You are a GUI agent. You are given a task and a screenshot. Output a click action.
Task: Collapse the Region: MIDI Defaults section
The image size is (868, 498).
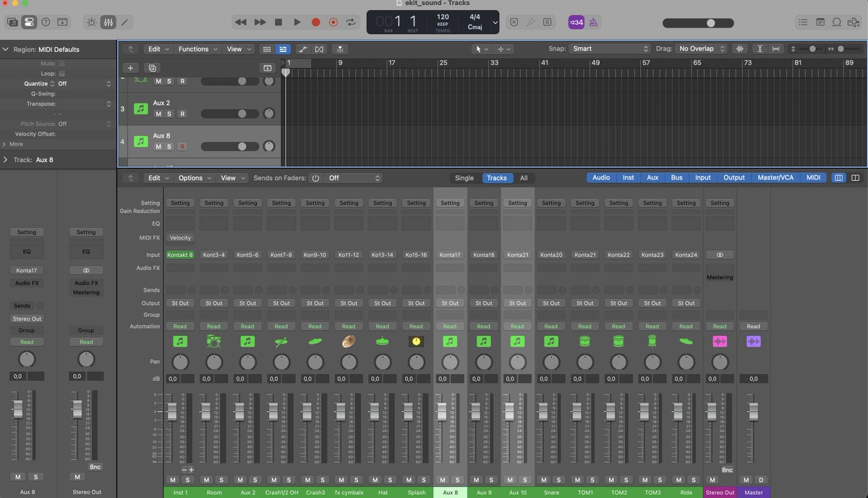pyautogui.click(x=6, y=49)
